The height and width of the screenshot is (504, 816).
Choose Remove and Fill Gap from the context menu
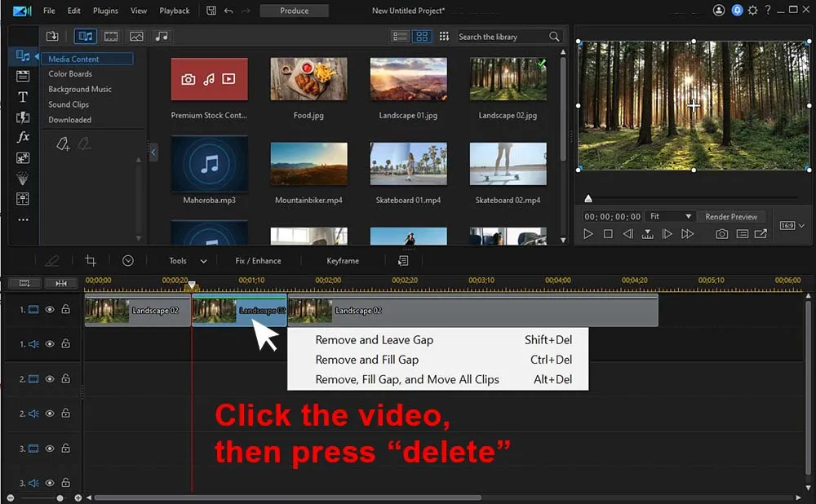[368, 359]
